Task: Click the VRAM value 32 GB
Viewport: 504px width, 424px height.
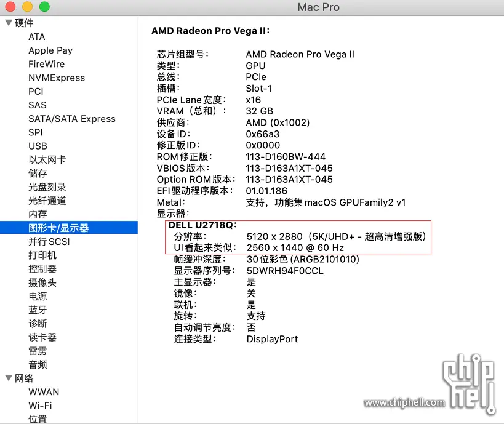Action: pyautogui.click(x=260, y=111)
